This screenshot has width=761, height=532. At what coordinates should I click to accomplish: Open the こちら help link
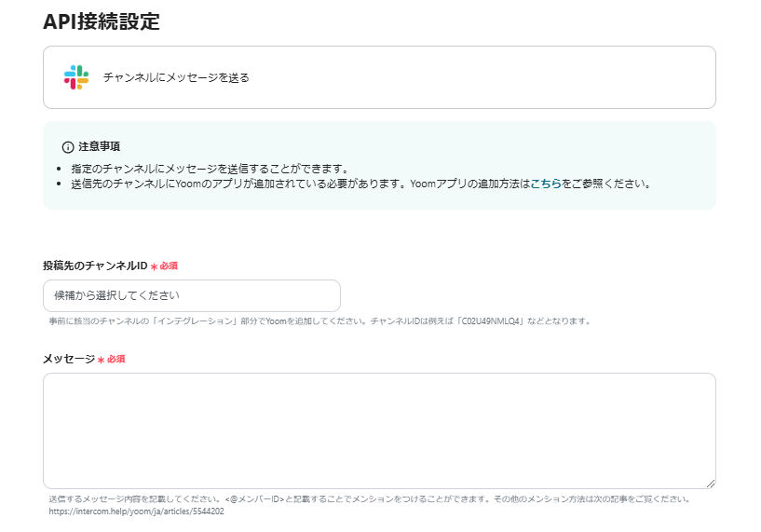click(x=546, y=184)
